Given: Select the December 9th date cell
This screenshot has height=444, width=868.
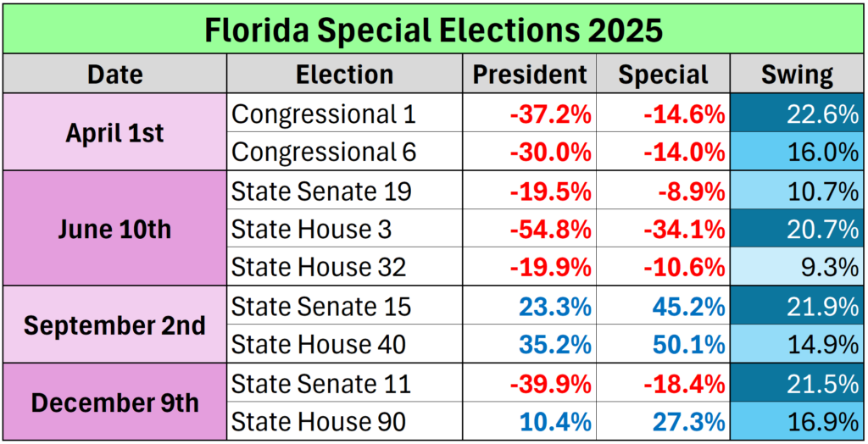Looking at the screenshot, I should (x=114, y=402).
